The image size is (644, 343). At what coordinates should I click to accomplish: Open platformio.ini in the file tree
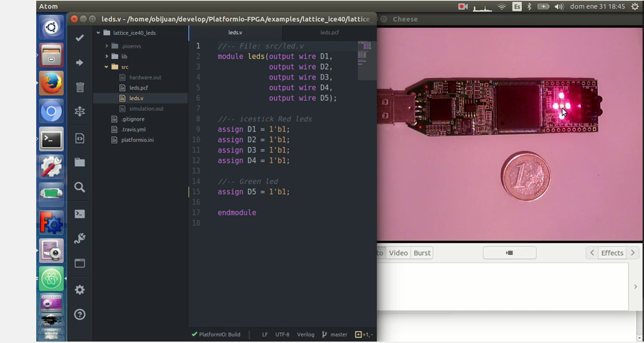pyautogui.click(x=138, y=140)
